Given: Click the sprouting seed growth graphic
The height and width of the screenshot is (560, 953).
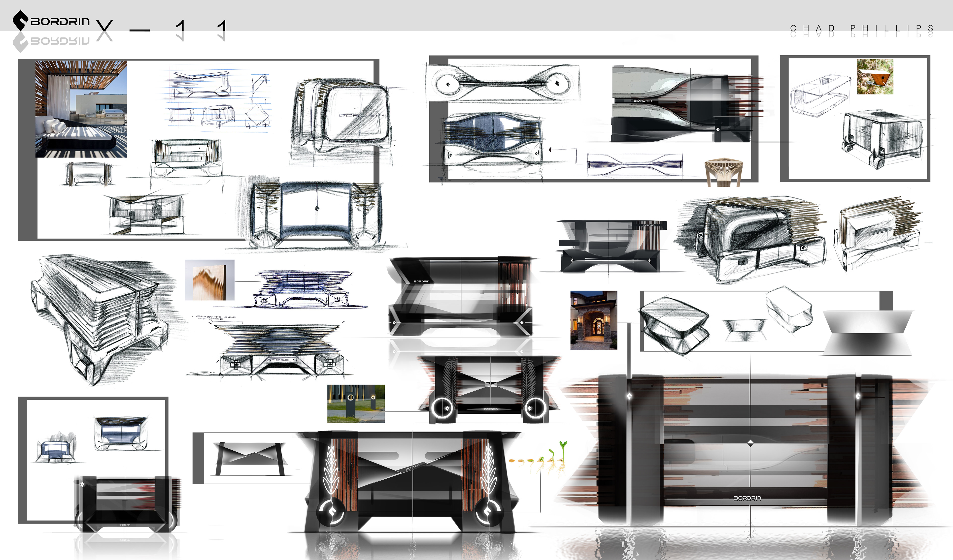Looking at the screenshot, I should 539,458.
